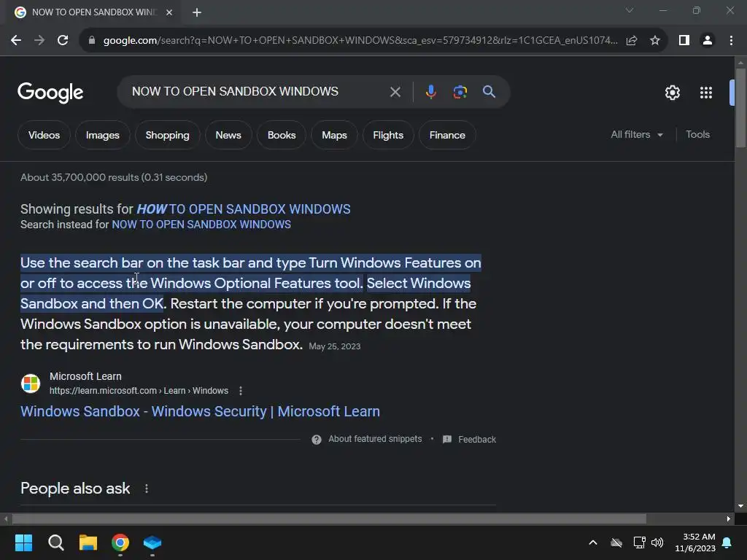This screenshot has width=747, height=560.
Task: Open the notifications bell
Action: pos(727,542)
